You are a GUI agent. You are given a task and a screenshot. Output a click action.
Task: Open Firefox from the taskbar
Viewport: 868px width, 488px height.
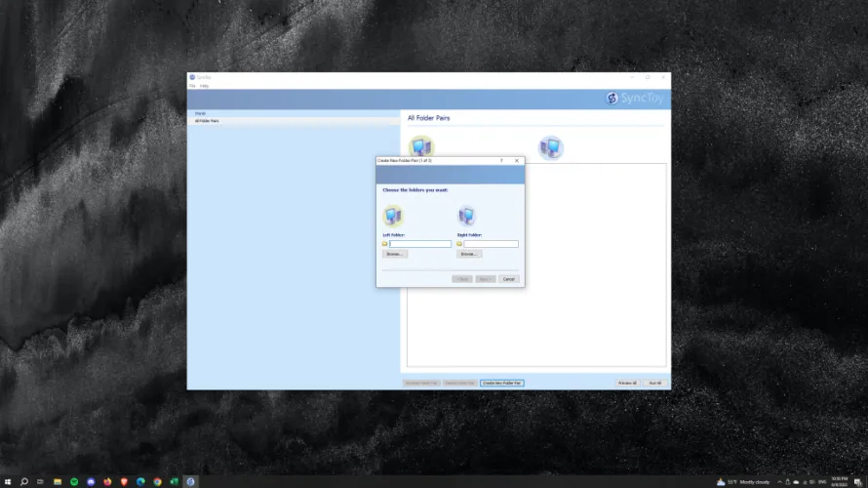pyautogui.click(x=107, y=481)
